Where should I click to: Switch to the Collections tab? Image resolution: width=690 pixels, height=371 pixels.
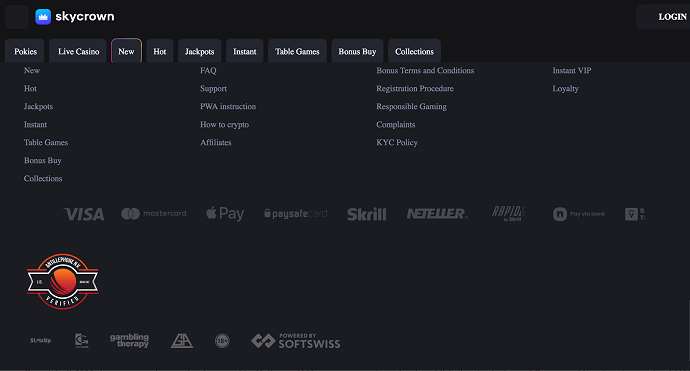(415, 51)
